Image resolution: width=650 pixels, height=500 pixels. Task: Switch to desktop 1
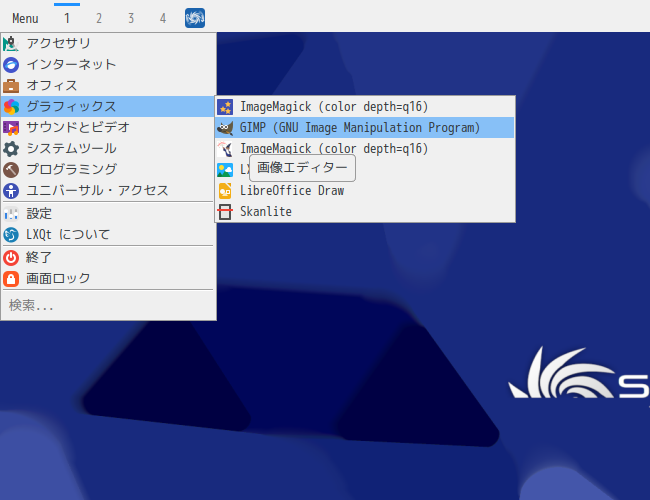(67, 18)
